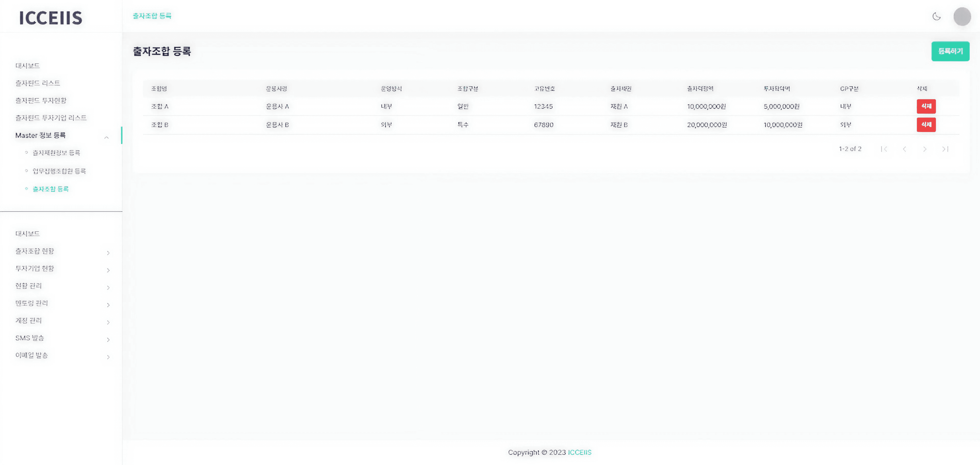Toggle dark mode with the moon icon
Viewport: 980px width, 465px height.
pyautogui.click(x=936, y=16)
